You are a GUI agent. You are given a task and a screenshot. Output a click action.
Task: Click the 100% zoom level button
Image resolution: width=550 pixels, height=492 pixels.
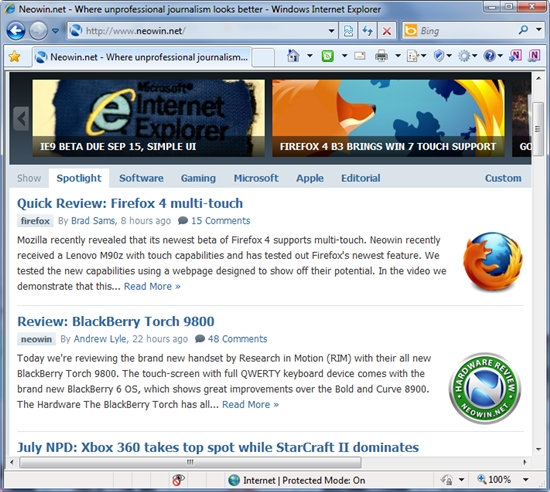click(494, 479)
